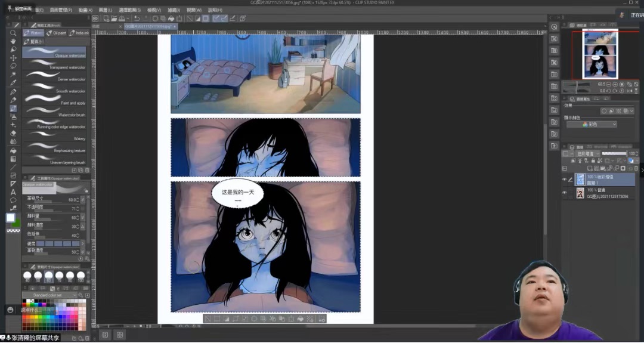This screenshot has height=343, width=644.
Task: Open the 頁面管理(P) menu
Action: point(61,10)
